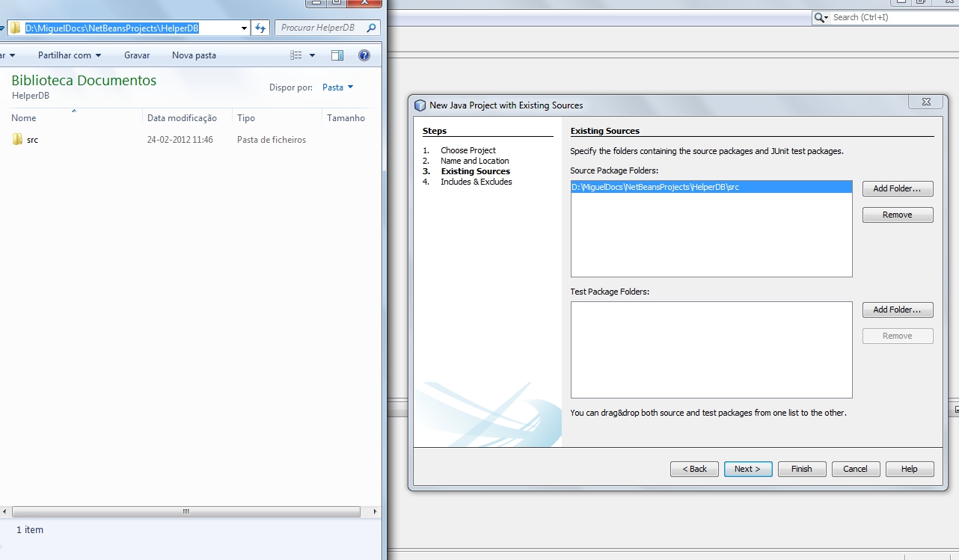Click the Explorer Help question mark icon
Viewport: 959px width, 560px height.
[x=364, y=55]
